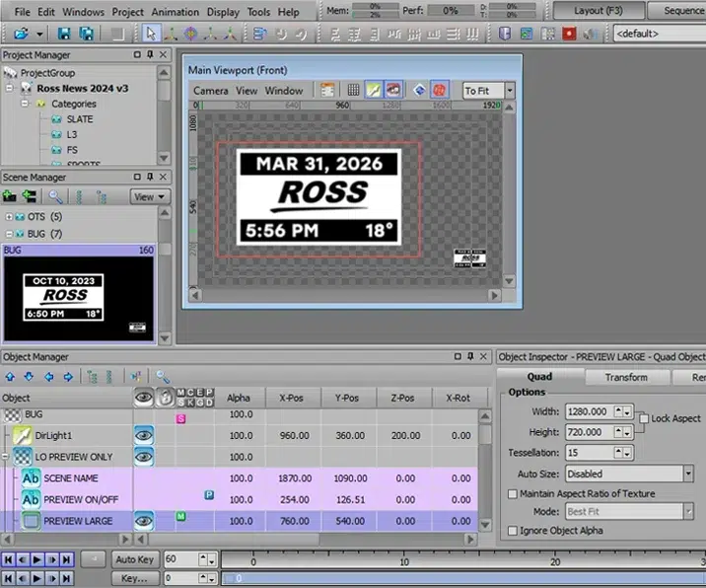Click the lower timeline frame slider
The image size is (706, 588).
click(x=463, y=578)
